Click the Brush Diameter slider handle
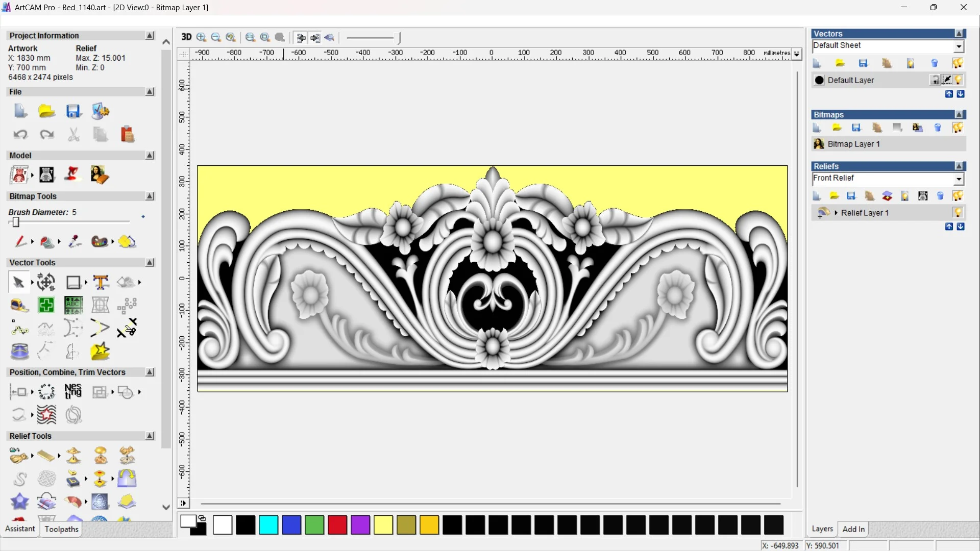The height and width of the screenshot is (551, 980). 16,222
